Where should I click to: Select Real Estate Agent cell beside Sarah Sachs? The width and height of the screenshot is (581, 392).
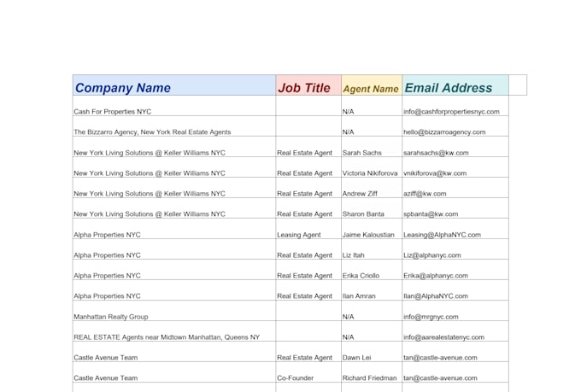[x=308, y=147]
